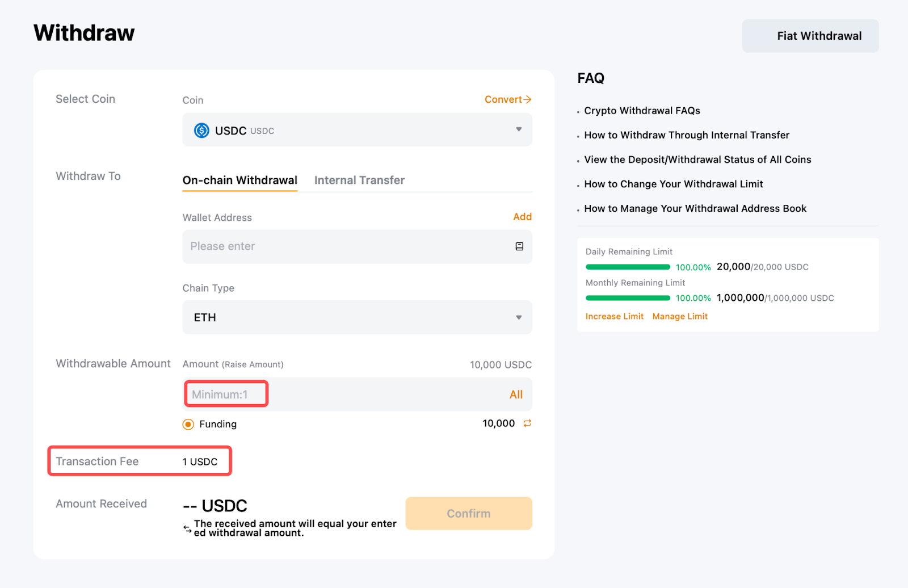908x588 pixels.
Task: Open the Convert link
Action: coord(507,99)
